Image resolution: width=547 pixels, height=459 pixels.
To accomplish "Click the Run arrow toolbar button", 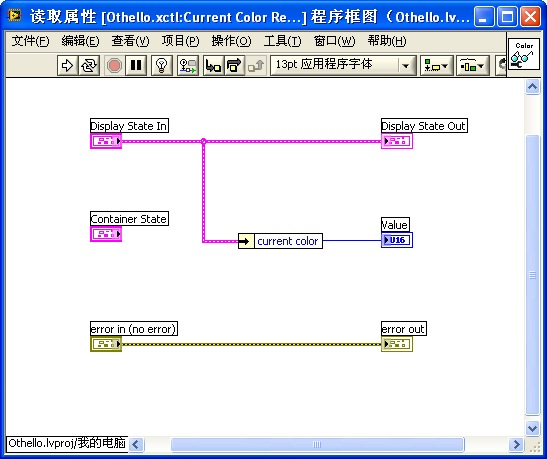I will coord(68,65).
